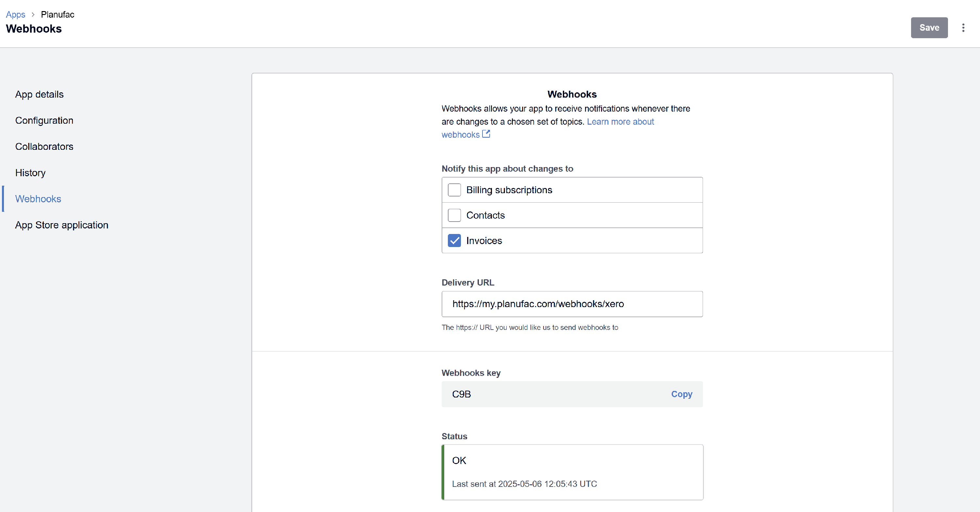Enable the Billing subscriptions checkbox
Screen dimensions: 980x512
tap(454, 190)
